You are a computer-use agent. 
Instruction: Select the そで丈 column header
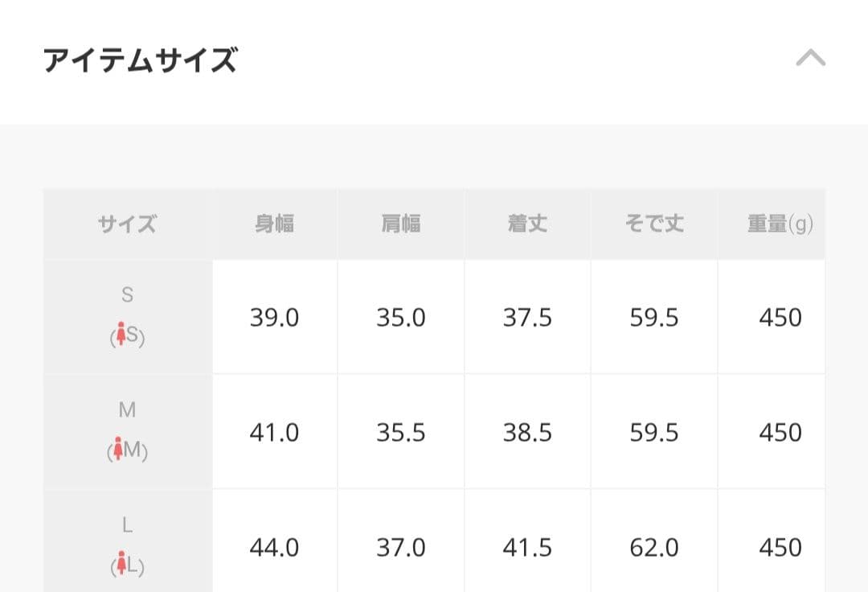point(653,224)
